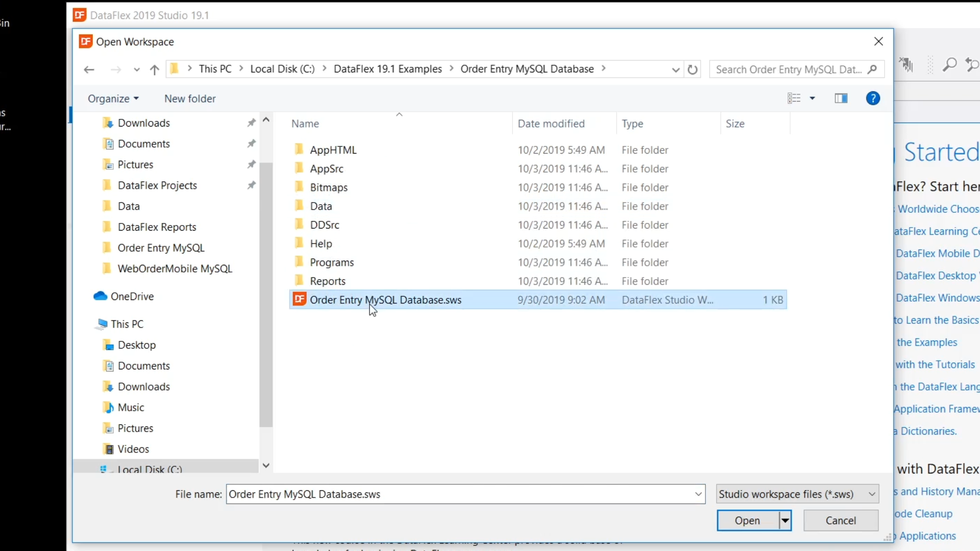
Task: Click the search magnifier in Studio toolbar
Action: pos(949,65)
